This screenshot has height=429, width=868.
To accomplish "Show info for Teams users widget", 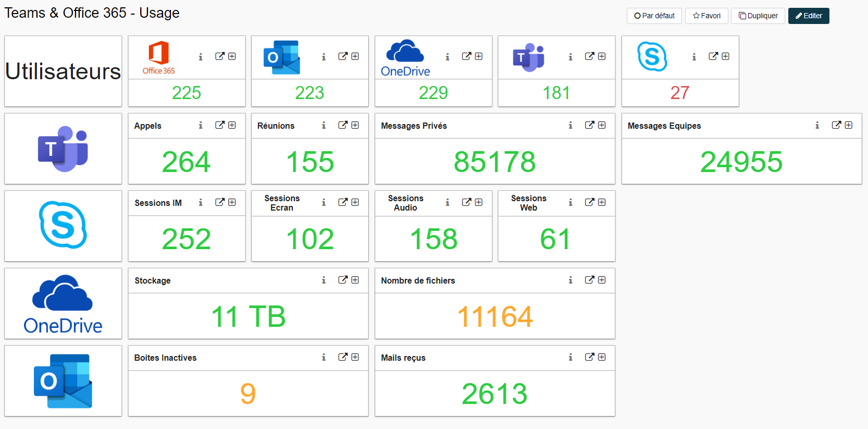I will pos(571,57).
